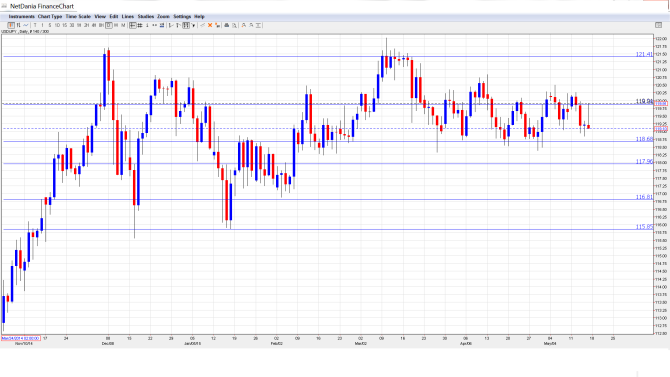Click the NetDania FinanceChart window title
The image size is (670, 377).
(42, 6)
